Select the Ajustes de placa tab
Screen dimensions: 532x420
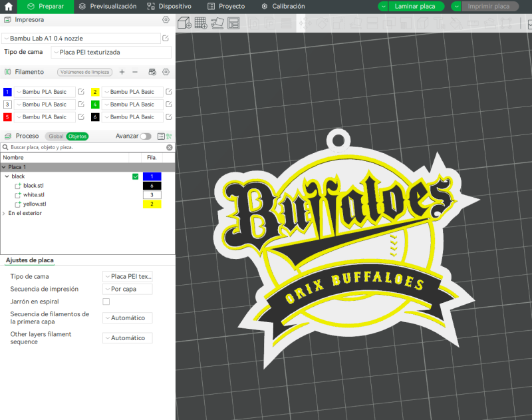coord(30,260)
